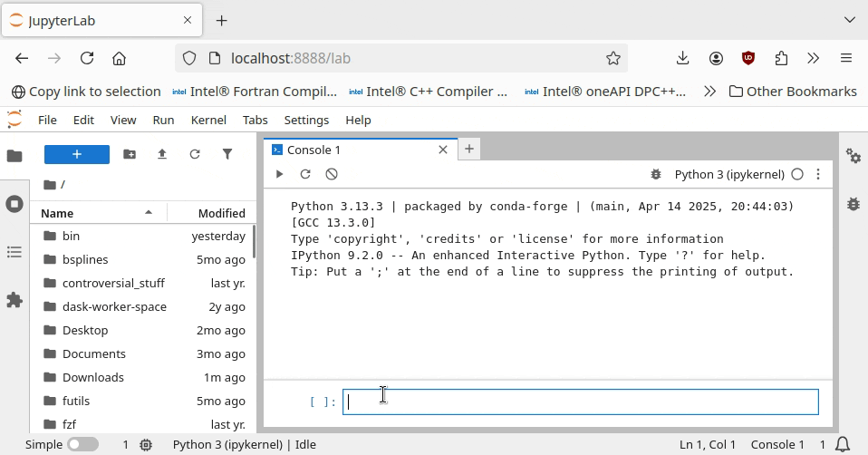Open the uBlock Origin extension icon
Screen dimensions: 868x455
coord(748,58)
